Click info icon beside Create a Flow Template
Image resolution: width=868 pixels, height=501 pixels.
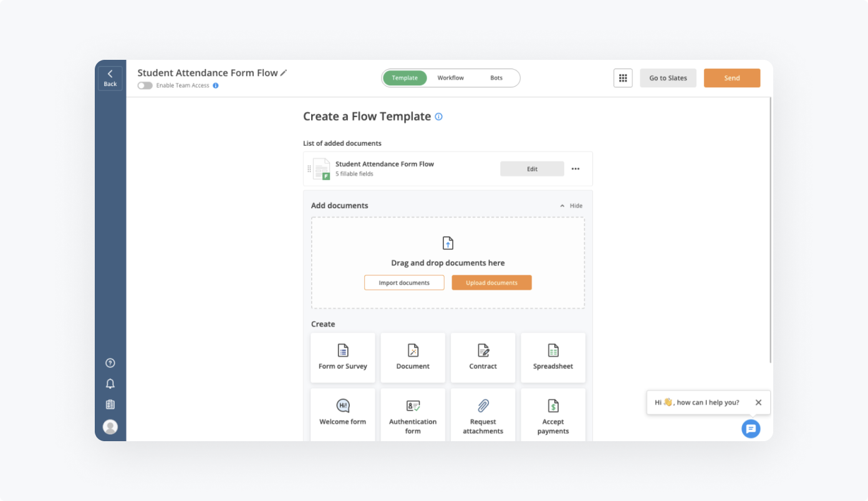439,117
